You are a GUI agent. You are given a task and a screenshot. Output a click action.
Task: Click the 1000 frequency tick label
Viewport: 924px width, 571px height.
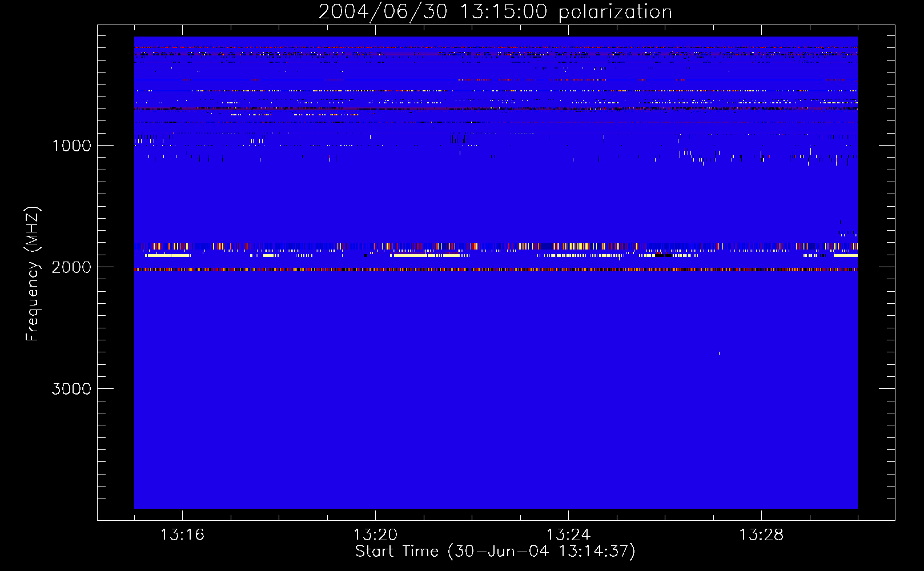(71, 146)
